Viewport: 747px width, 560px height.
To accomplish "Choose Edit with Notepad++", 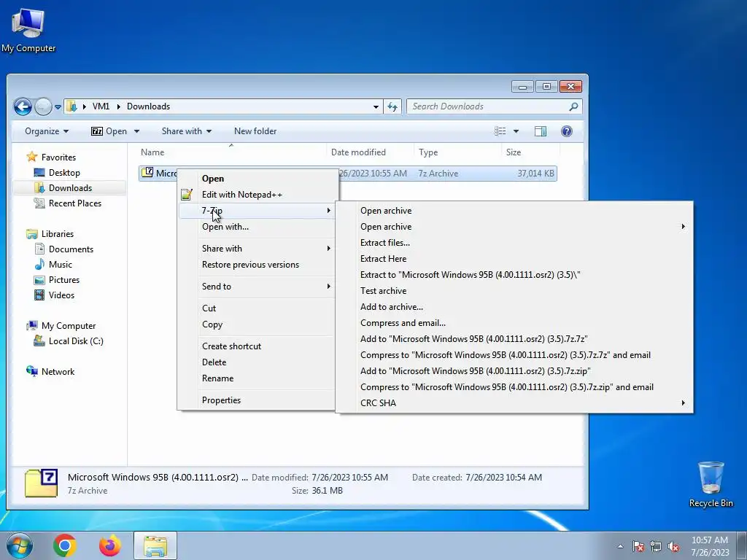I will 257,194.
